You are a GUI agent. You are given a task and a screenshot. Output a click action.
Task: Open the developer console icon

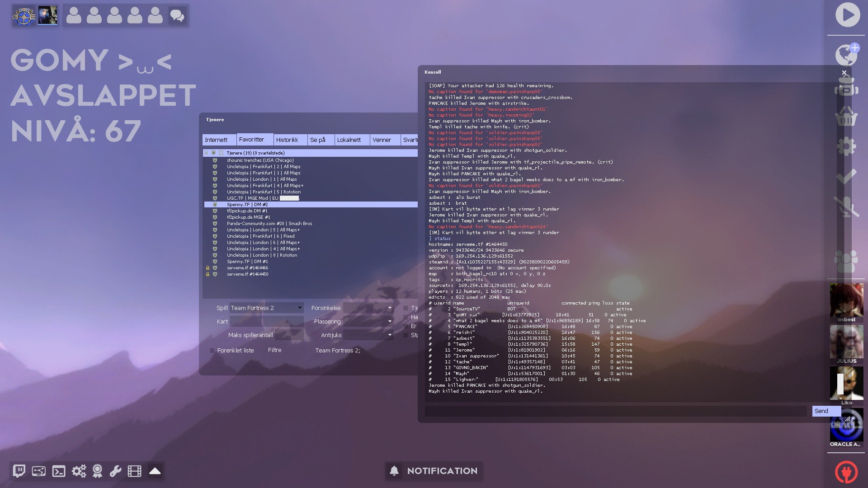click(59, 471)
